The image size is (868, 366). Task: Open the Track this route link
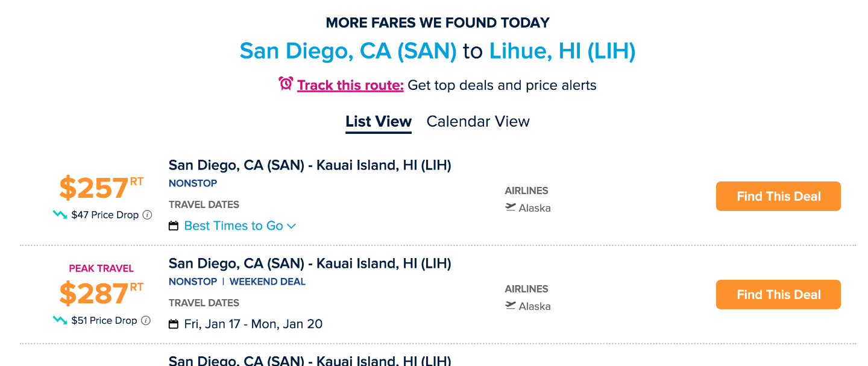(x=350, y=85)
